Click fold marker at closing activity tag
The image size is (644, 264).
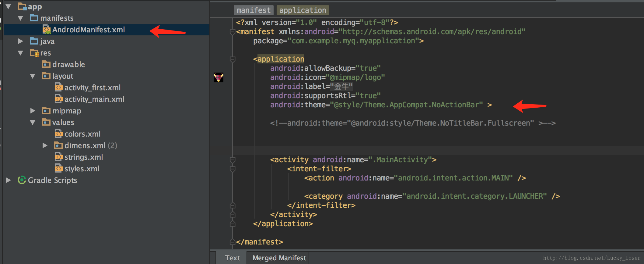(233, 214)
